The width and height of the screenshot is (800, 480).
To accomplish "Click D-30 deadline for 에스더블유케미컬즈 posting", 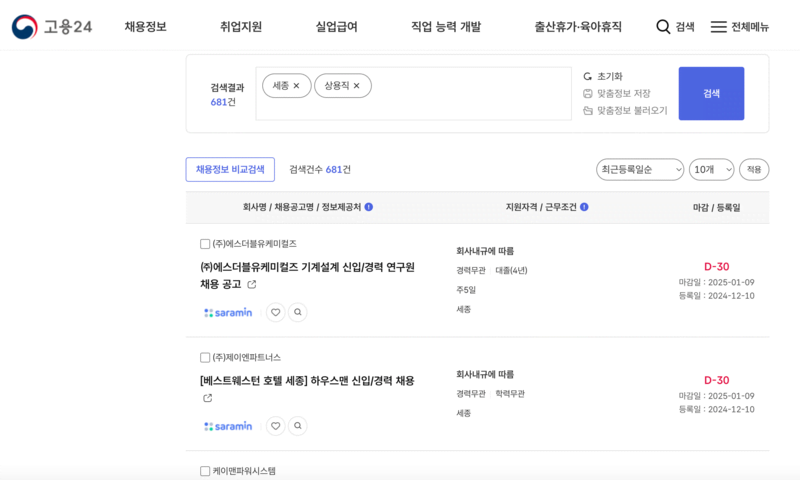I will (x=716, y=267).
